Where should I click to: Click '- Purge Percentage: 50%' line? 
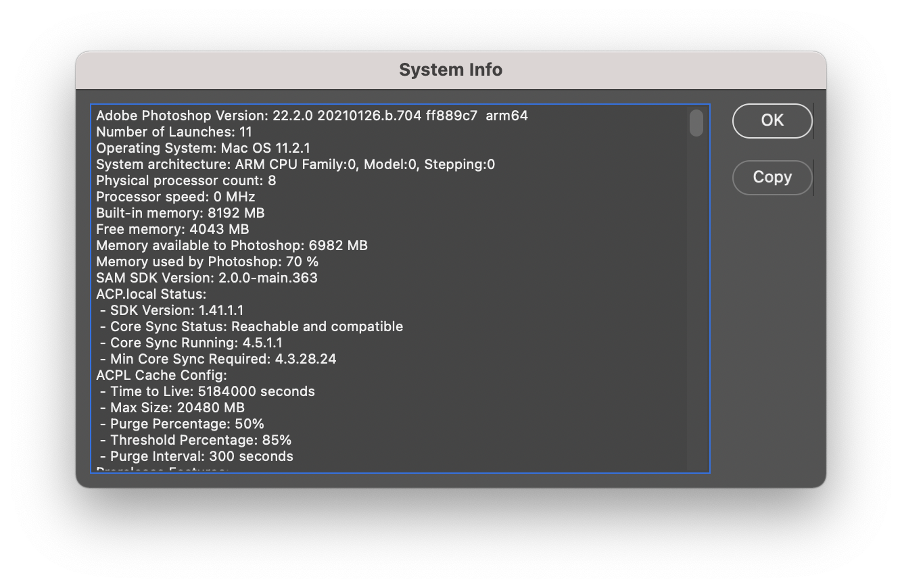click(x=182, y=424)
